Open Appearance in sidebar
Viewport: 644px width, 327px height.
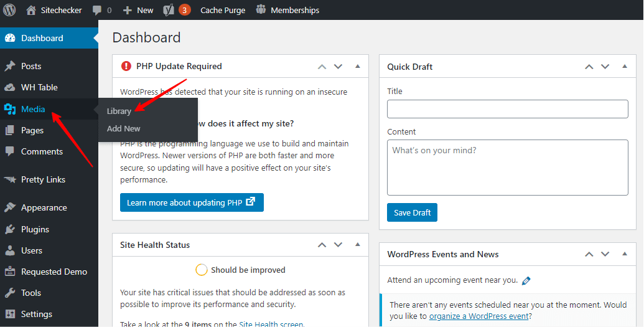pos(49,207)
